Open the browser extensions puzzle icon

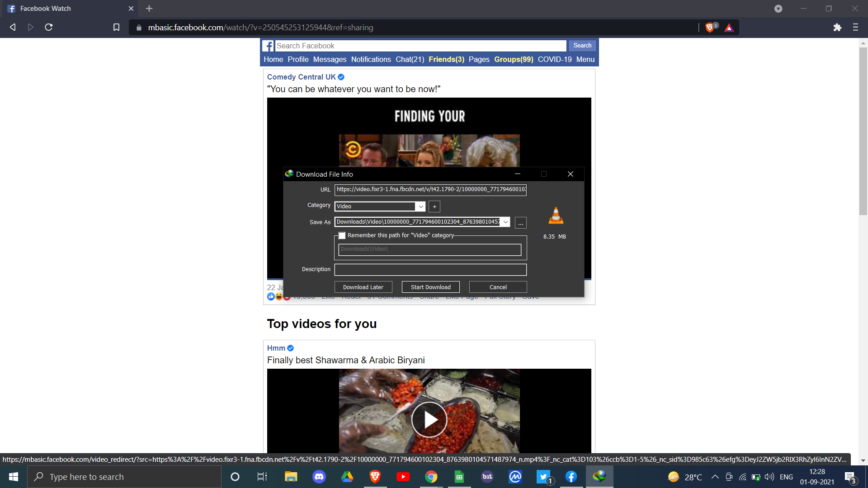837,28
